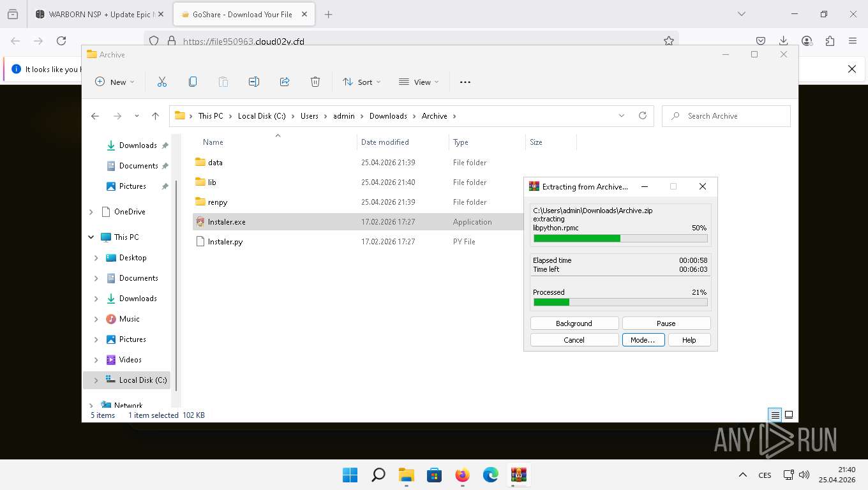
Task: Expand address bar history dropdown chevron
Action: click(622, 116)
